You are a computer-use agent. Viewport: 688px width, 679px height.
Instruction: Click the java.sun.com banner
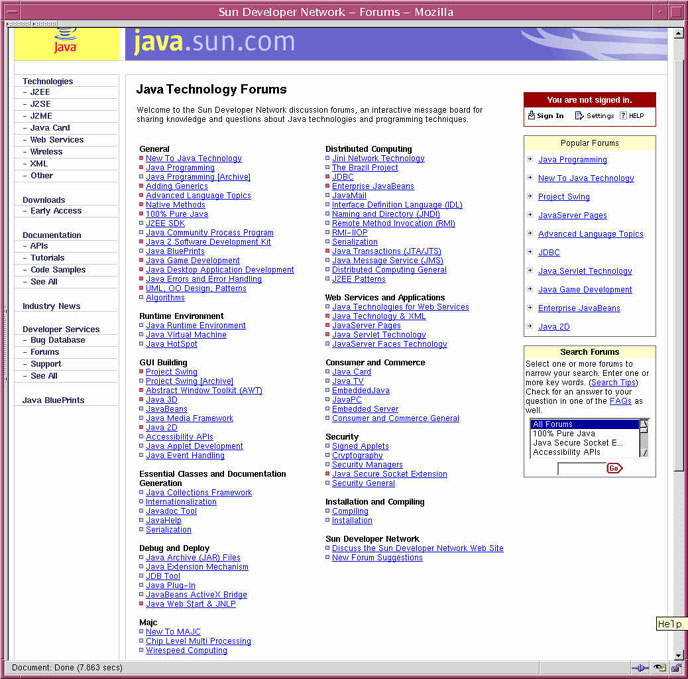pos(396,44)
